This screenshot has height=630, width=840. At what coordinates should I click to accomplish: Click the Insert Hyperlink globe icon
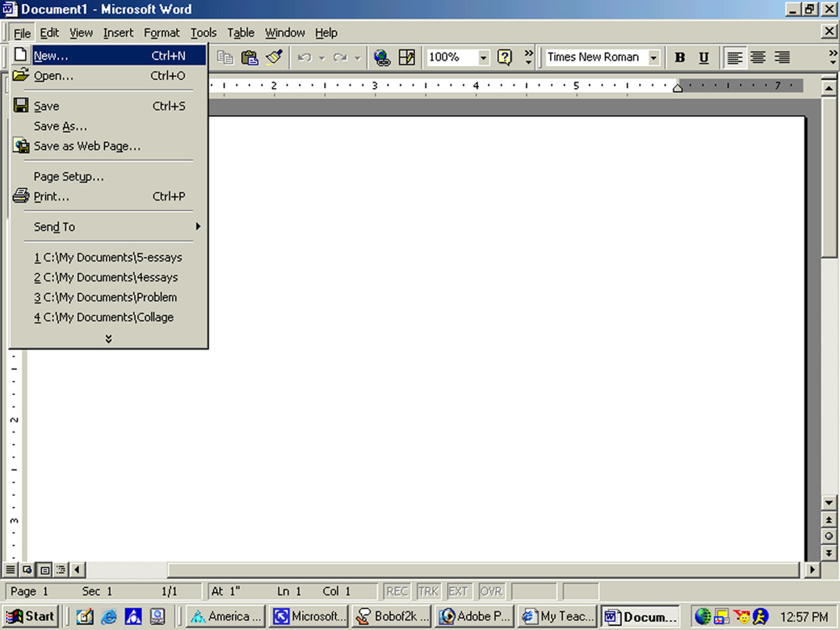(x=382, y=57)
